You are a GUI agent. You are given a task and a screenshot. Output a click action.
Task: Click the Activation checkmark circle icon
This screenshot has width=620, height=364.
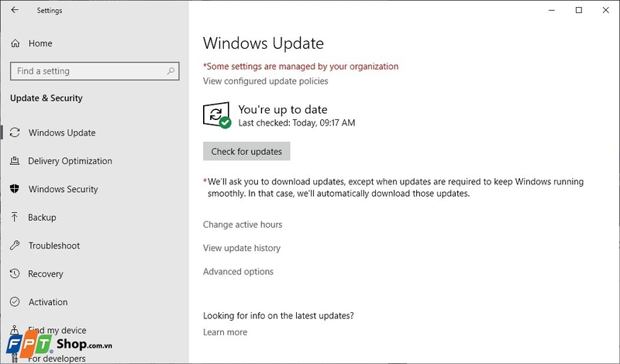pyautogui.click(x=15, y=302)
